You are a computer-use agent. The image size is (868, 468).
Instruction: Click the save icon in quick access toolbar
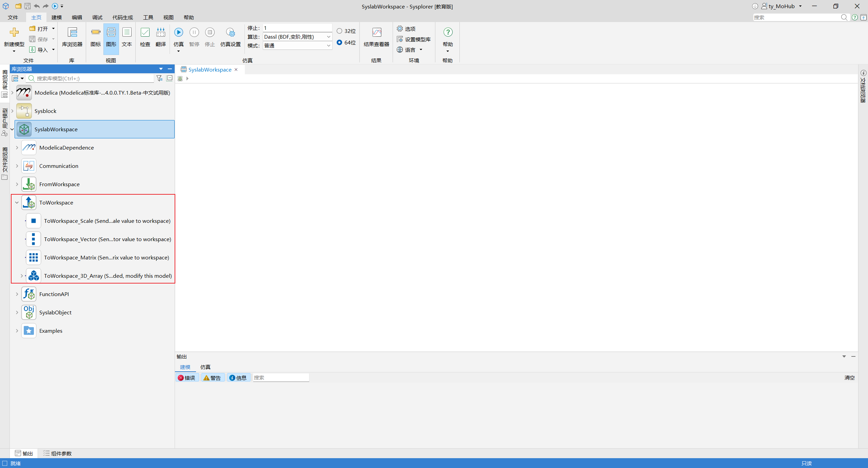click(x=27, y=6)
